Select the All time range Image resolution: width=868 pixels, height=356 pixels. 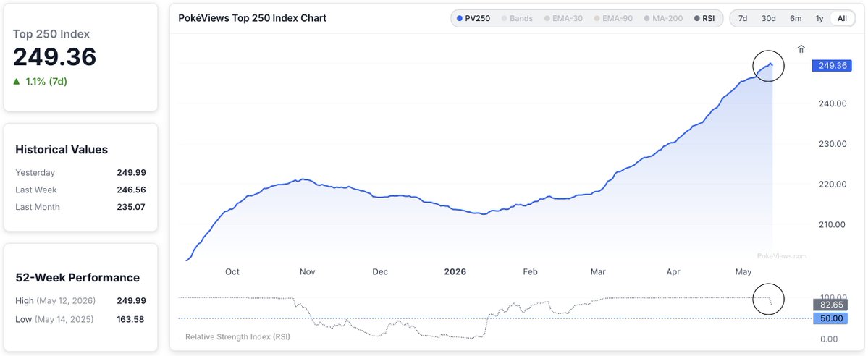tap(842, 18)
